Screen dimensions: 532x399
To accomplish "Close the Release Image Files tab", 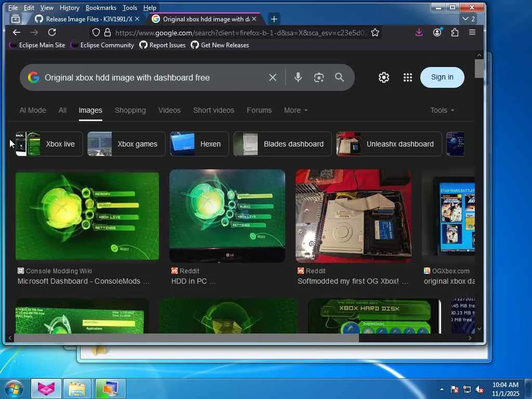I will [137, 19].
